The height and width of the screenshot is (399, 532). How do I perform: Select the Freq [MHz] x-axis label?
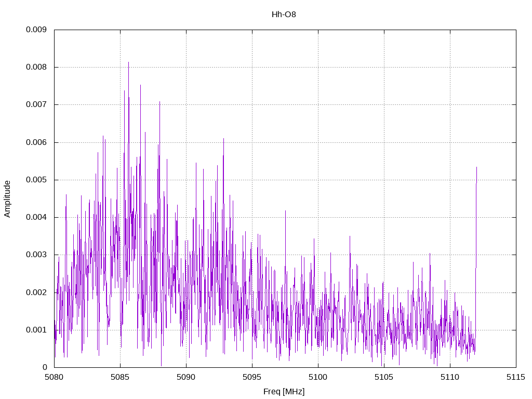[x=284, y=392]
